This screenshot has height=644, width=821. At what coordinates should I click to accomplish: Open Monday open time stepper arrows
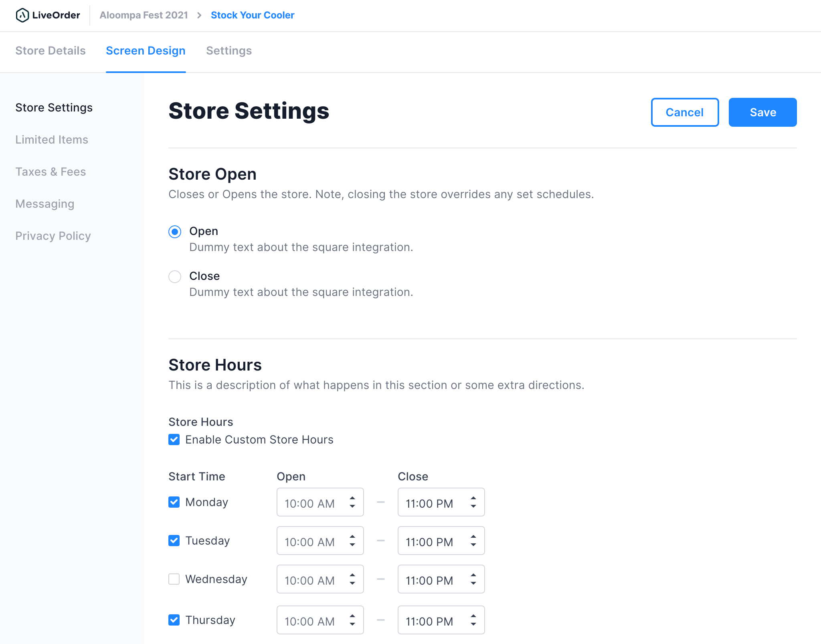[352, 502]
